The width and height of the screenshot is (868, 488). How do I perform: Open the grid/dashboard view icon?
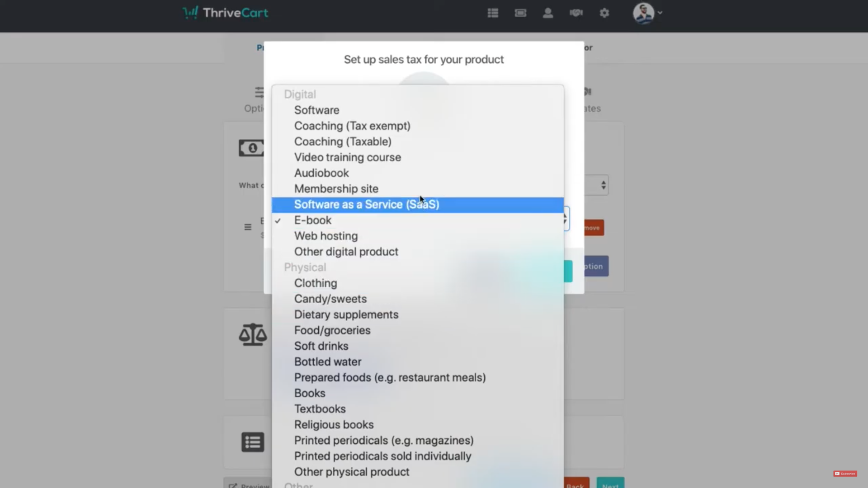click(x=493, y=13)
